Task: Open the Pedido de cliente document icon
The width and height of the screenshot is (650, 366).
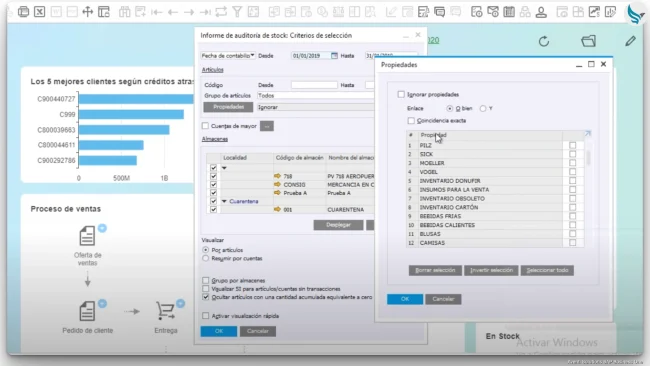Action: pyautogui.click(x=87, y=311)
